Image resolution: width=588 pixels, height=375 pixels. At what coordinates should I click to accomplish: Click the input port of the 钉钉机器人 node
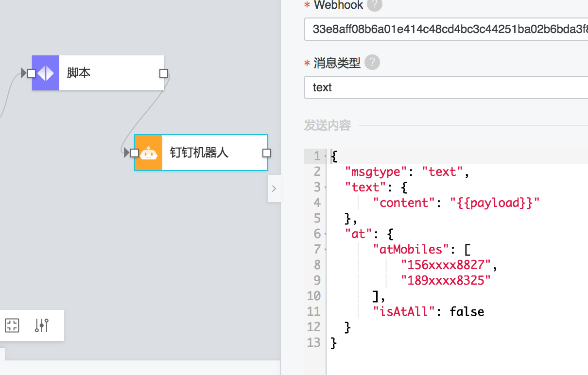point(134,153)
